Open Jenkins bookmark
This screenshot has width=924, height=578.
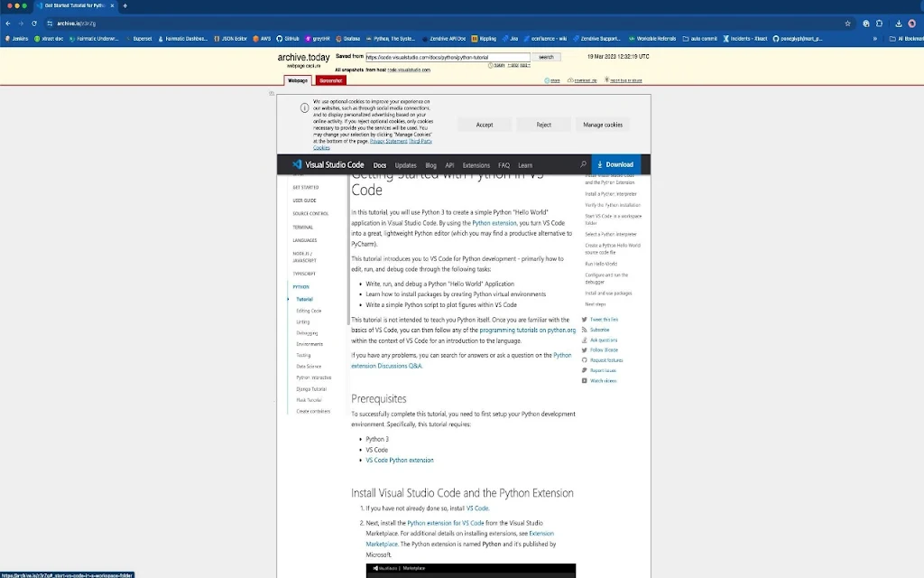click(x=16, y=39)
